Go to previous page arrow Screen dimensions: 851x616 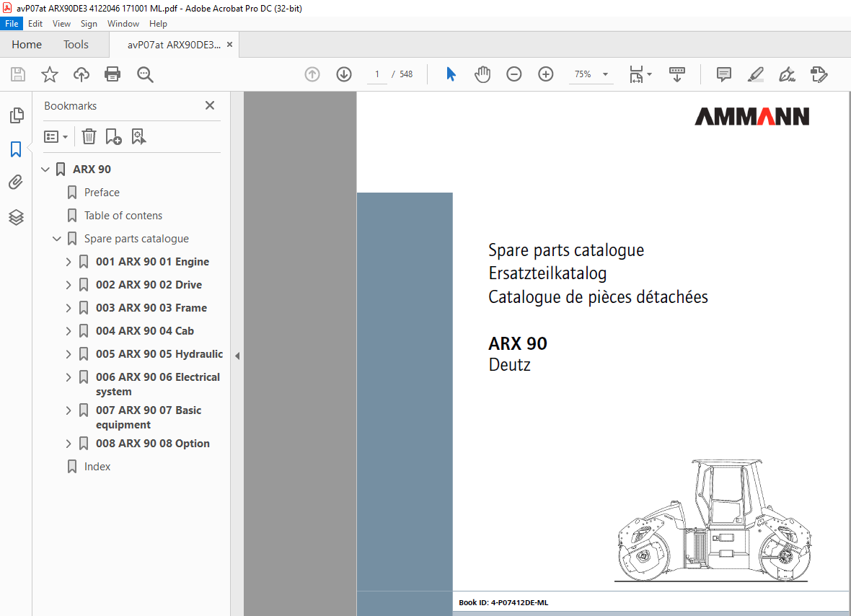(312, 74)
